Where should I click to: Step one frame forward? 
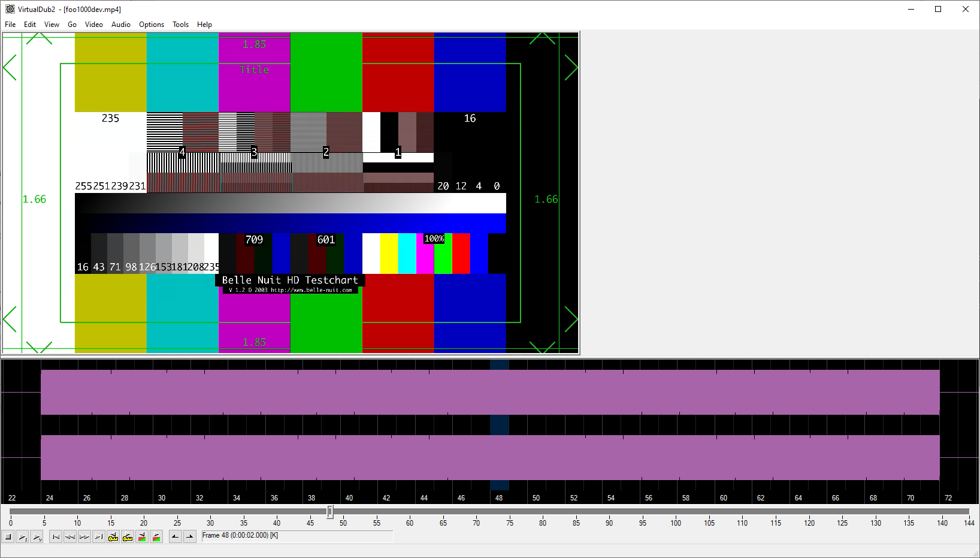[x=84, y=537]
